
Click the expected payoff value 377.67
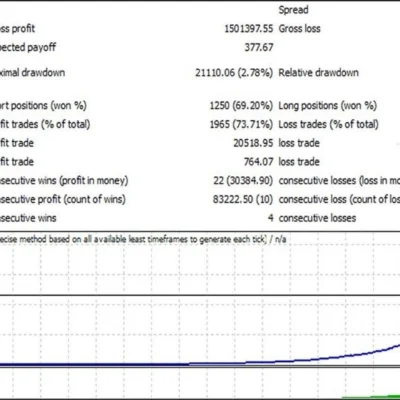coord(259,47)
